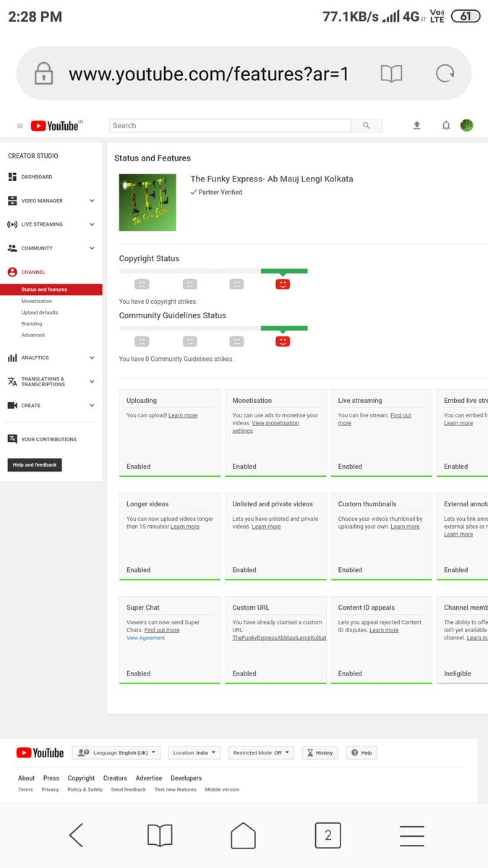The image size is (488, 868).
Task: Expand the Create section
Action: pyautogui.click(x=92, y=406)
